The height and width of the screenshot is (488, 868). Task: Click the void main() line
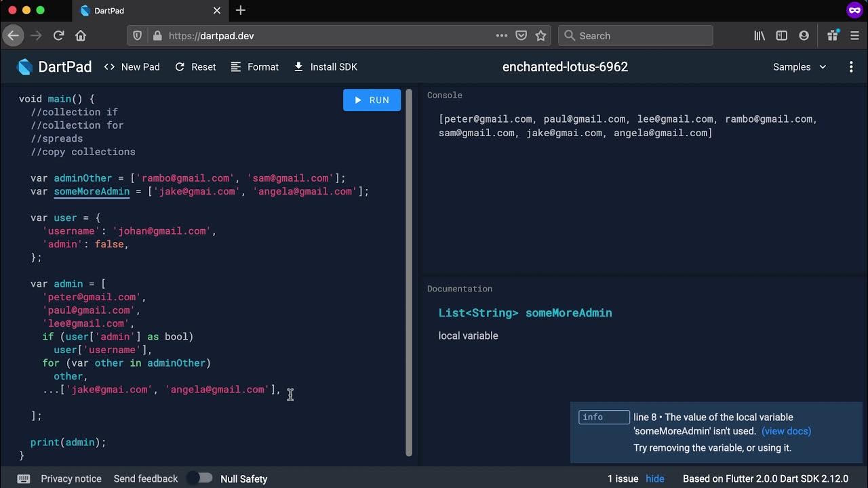coord(57,99)
